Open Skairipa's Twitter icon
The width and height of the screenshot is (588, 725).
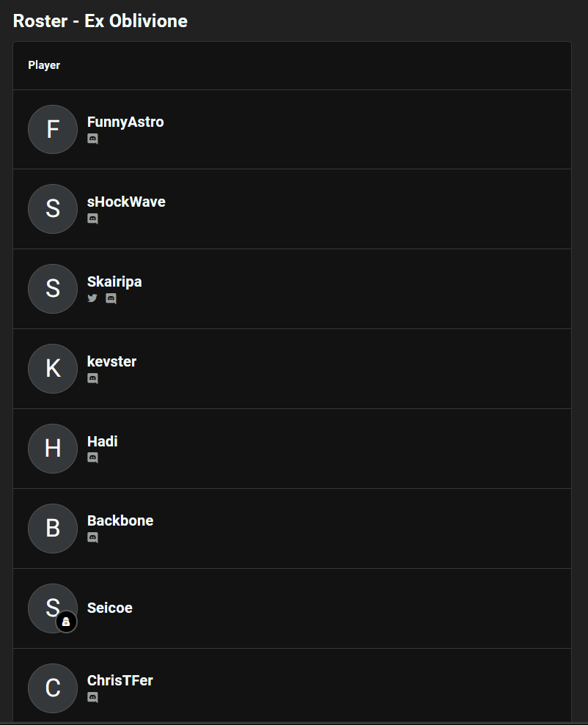92,298
